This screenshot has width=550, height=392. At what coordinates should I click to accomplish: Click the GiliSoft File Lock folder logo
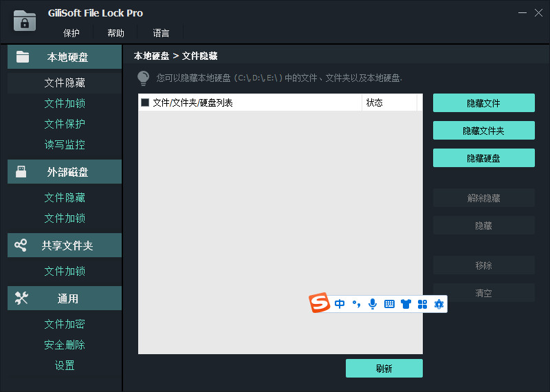[25, 21]
